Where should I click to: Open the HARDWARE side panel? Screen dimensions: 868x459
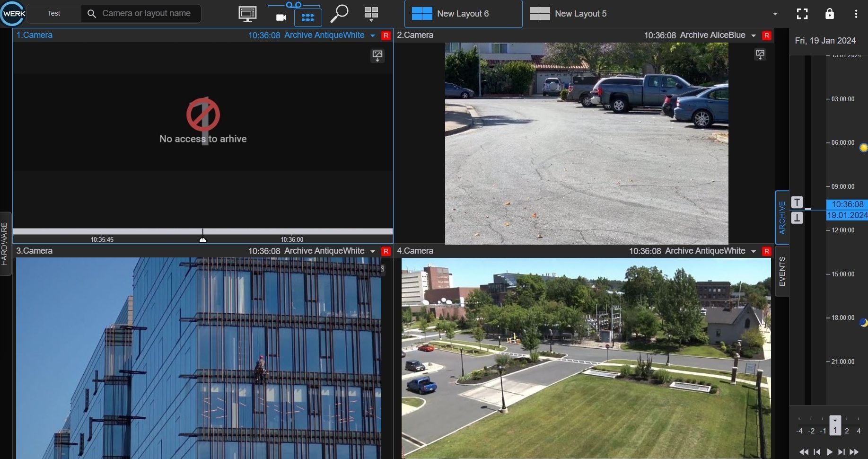pos(5,244)
